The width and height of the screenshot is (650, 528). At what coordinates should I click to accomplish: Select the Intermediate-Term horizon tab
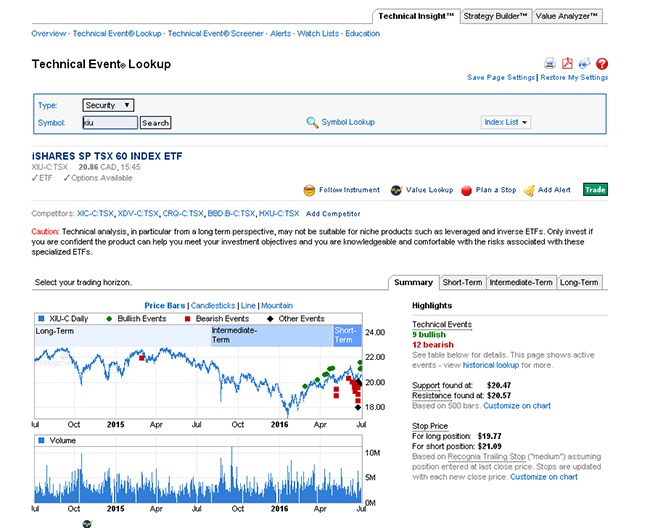pyautogui.click(x=521, y=283)
